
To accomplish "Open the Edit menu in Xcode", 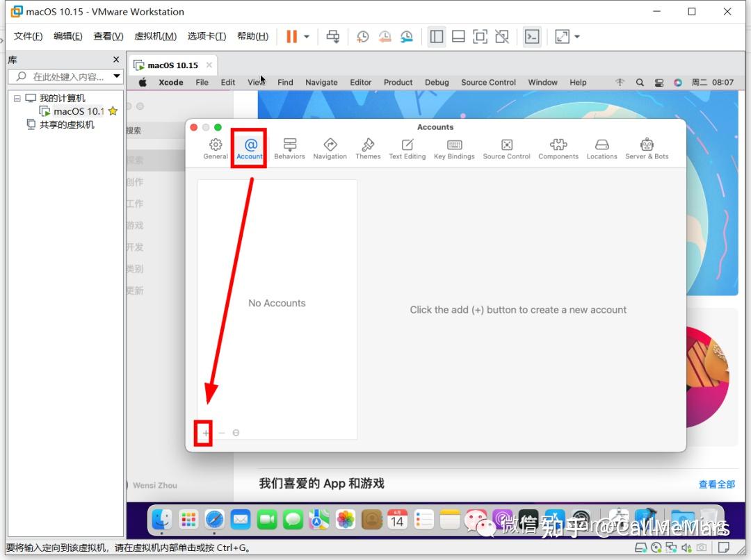I will (x=228, y=82).
